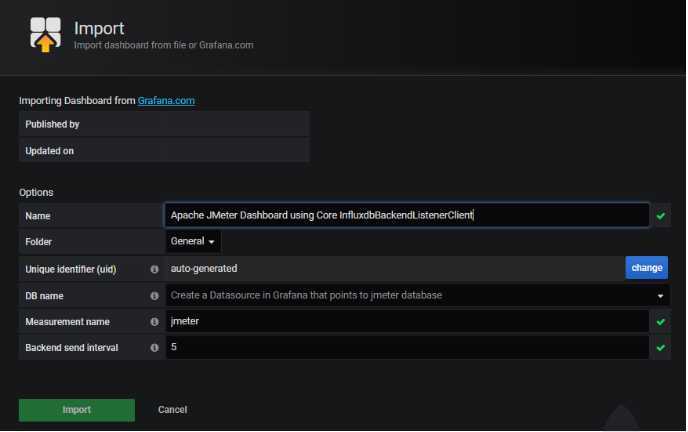Open the Grafana.com link
This screenshot has height=432, width=688.
(x=166, y=100)
